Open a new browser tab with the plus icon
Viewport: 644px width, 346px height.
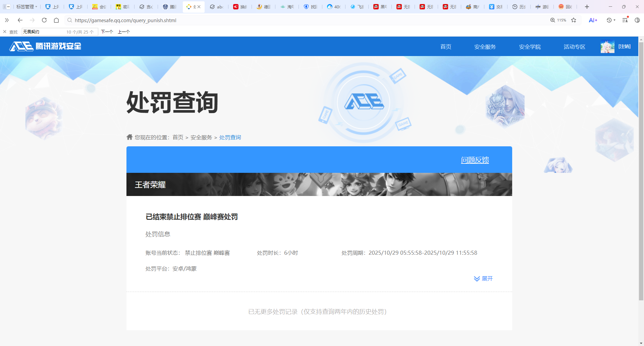pyautogui.click(x=587, y=7)
